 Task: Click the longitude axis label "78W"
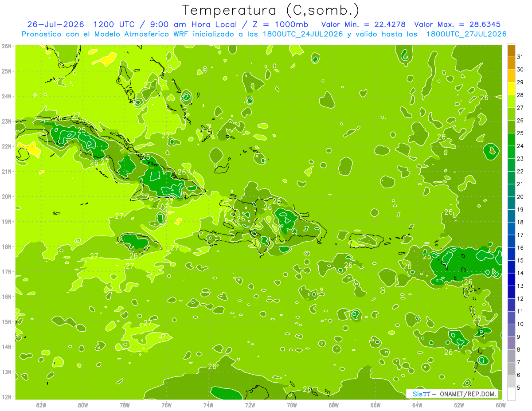125,405
